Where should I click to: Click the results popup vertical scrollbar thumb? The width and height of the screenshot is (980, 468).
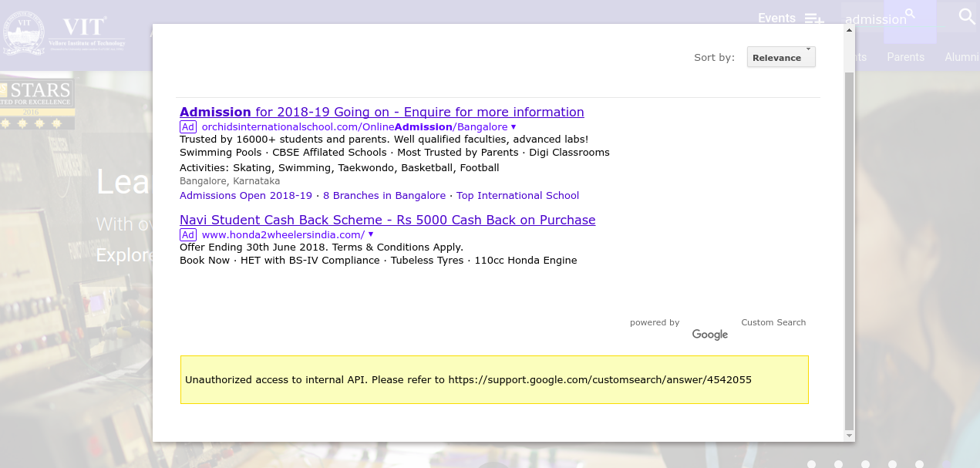coord(850,251)
